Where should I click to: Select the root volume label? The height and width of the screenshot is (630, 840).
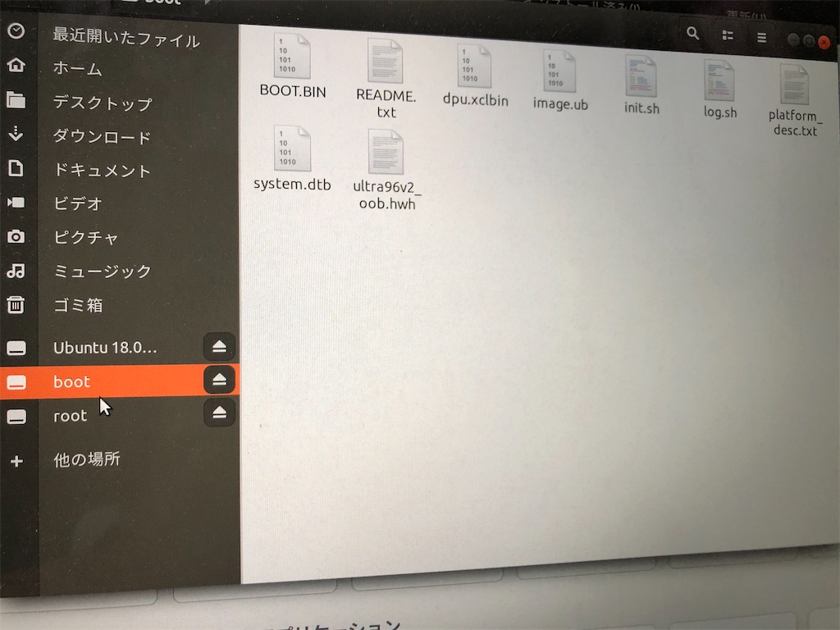click(71, 416)
